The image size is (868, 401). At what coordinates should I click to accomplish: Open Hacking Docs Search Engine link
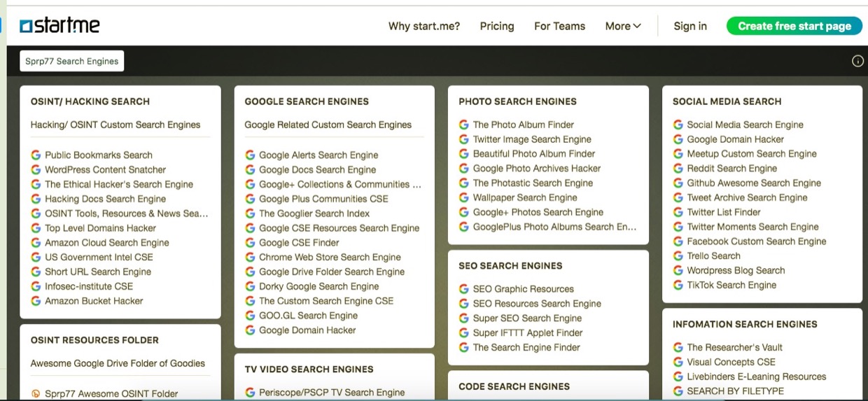[x=106, y=199]
